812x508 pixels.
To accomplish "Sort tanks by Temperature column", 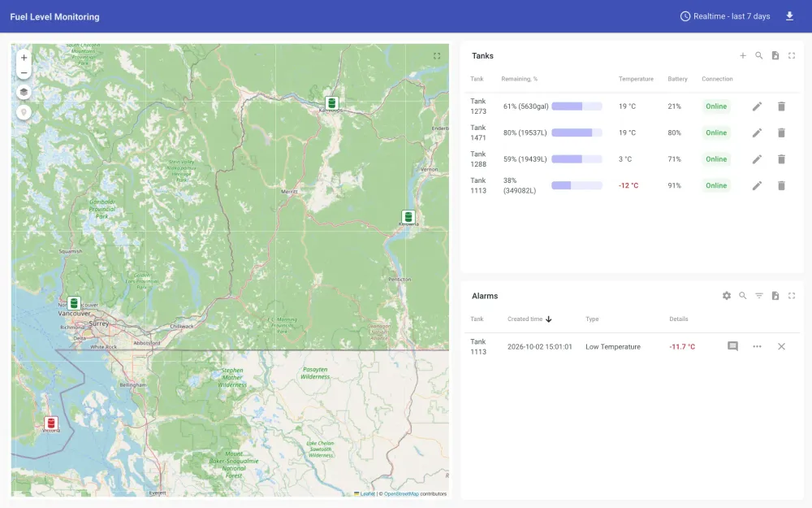I will click(636, 79).
